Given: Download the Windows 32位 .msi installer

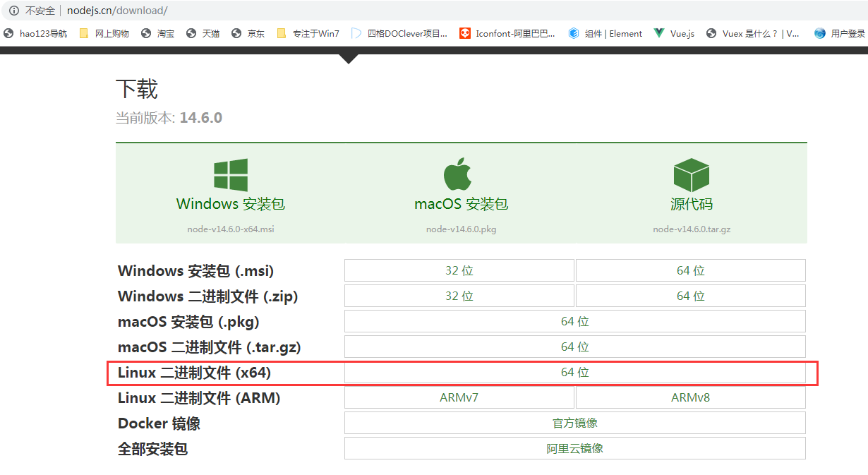Looking at the screenshot, I should 459,270.
